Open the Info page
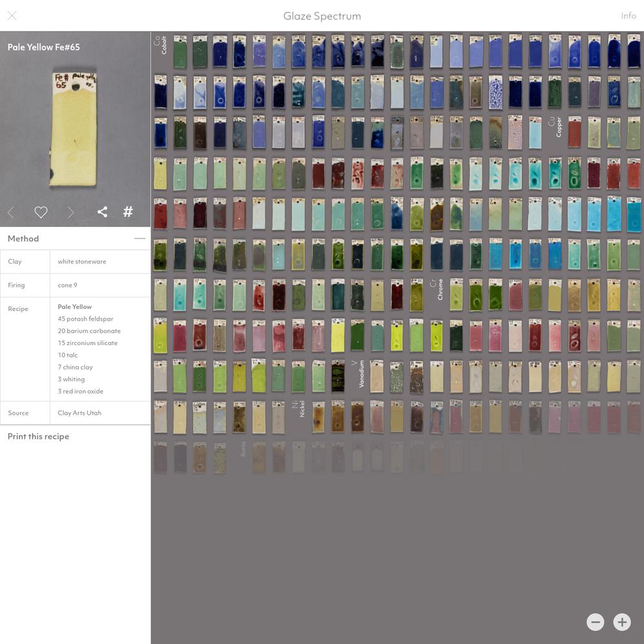The image size is (644, 644). pyautogui.click(x=628, y=16)
